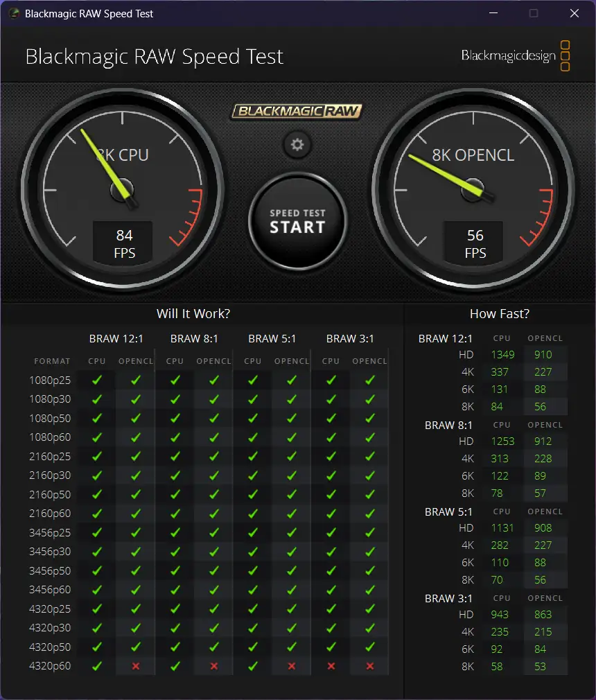Click BRAW 12:1 6K CPU value 131
Viewport: 596px width, 700px height.
pyautogui.click(x=499, y=390)
